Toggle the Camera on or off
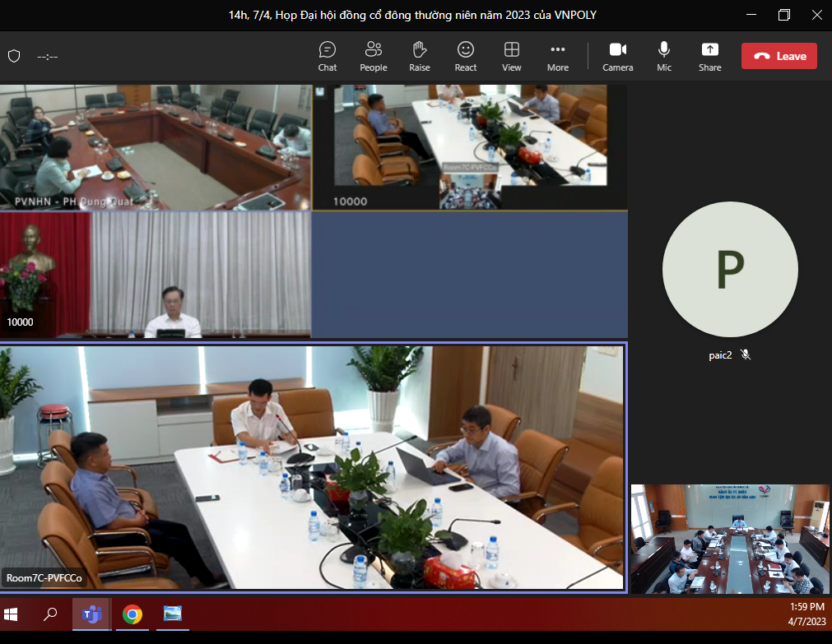 pyautogui.click(x=617, y=56)
